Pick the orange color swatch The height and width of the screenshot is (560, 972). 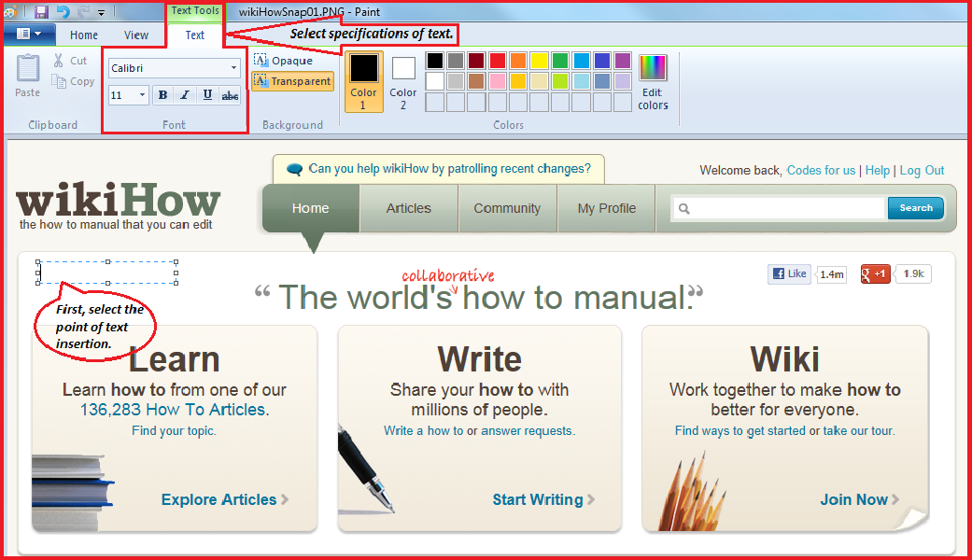pos(518,60)
